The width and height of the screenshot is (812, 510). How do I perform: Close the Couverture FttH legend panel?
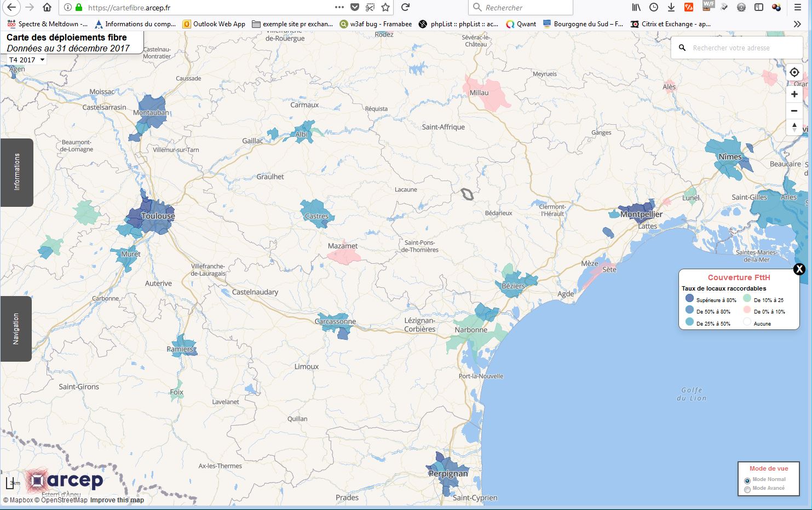pos(799,269)
